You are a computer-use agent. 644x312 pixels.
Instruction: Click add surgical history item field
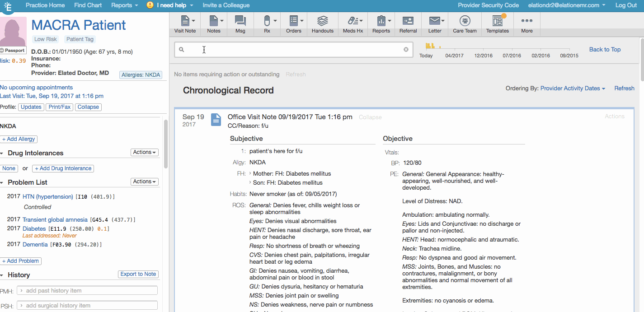(87, 306)
